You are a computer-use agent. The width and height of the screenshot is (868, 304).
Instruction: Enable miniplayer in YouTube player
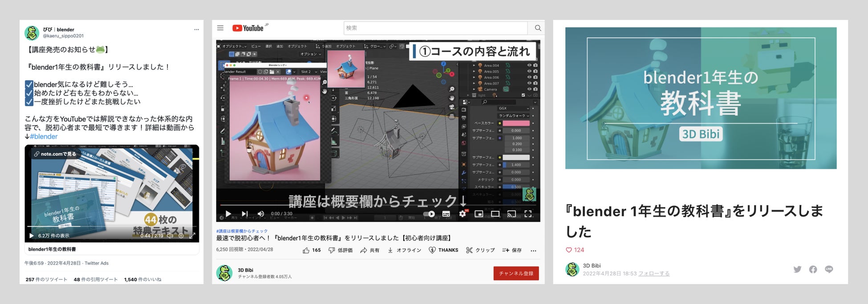click(479, 214)
